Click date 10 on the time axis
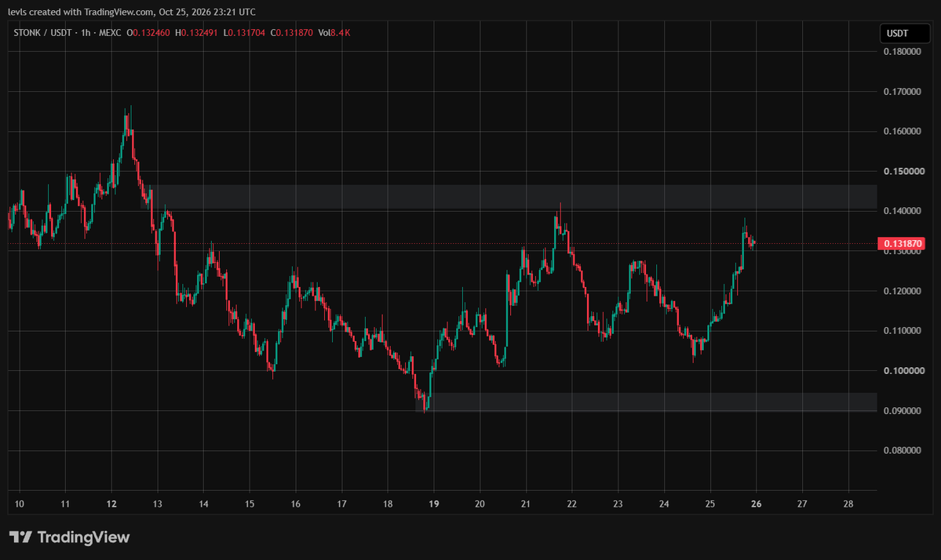 click(19, 504)
